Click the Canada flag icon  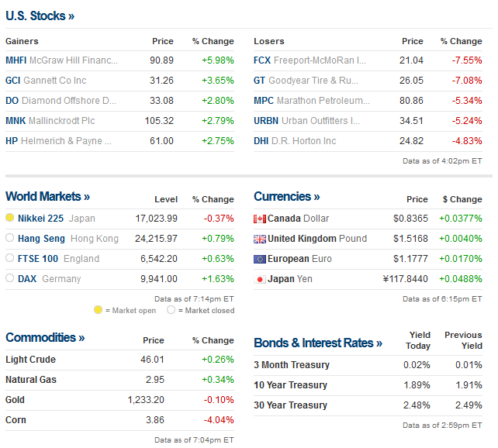(260, 219)
